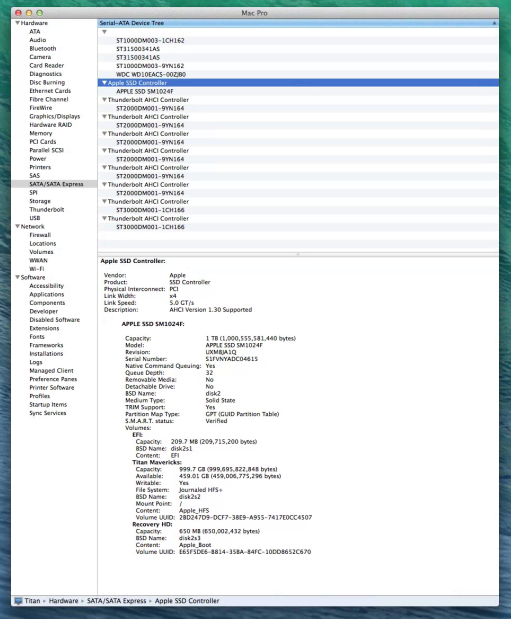Open Diagnostics in the sidebar
The height and width of the screenshot is (619, 511).
[x=45, y=74]
